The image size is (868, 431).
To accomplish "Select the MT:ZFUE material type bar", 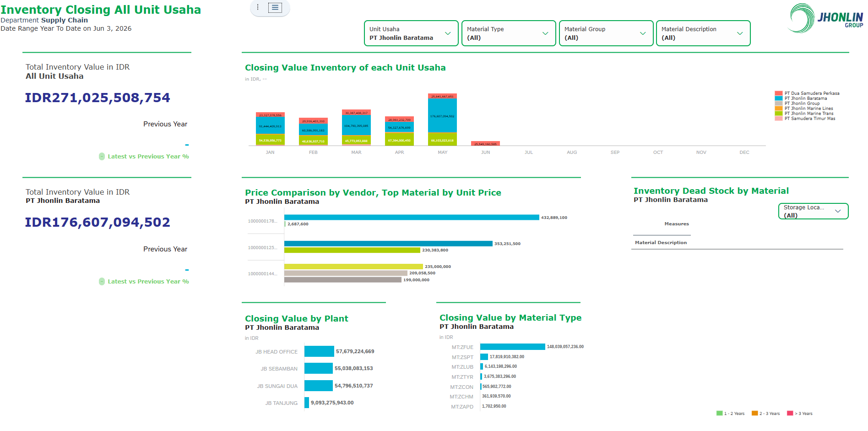I will point(513,347).
